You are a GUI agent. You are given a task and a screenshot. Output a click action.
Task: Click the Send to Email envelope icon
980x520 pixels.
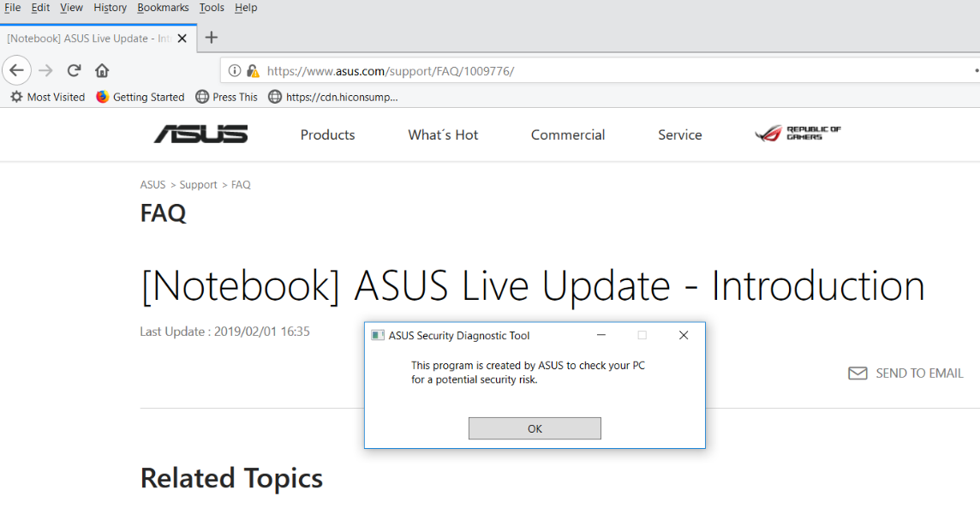coord(857,374)
